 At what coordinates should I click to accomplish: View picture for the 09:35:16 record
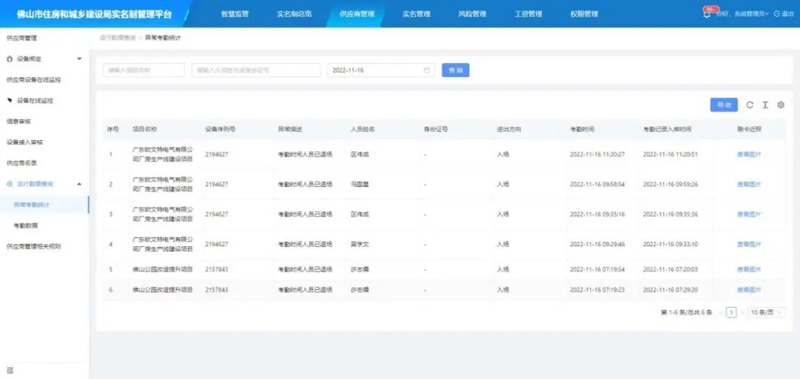[749, 214]
